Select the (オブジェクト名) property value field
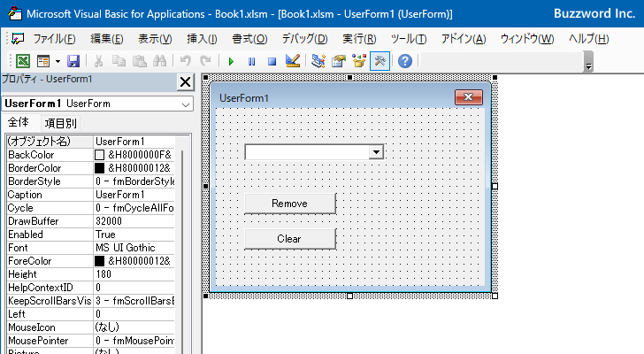The width and height of the screenshot is (644, 354). 134,142
